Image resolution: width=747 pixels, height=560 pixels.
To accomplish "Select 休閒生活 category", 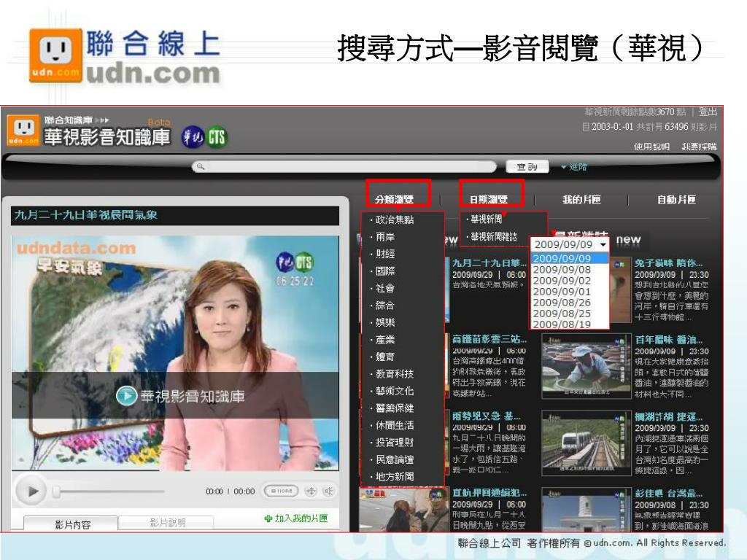I will pyautogui.click(x=395, y=425).
